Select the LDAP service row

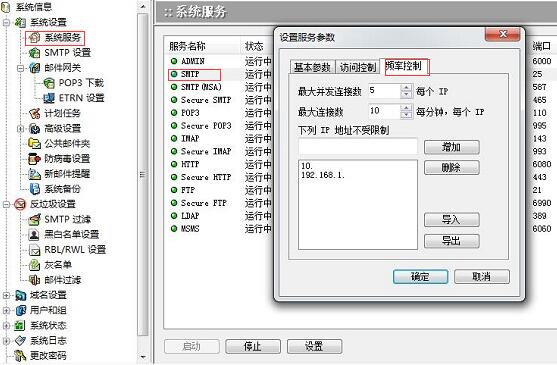pos(190,216)
